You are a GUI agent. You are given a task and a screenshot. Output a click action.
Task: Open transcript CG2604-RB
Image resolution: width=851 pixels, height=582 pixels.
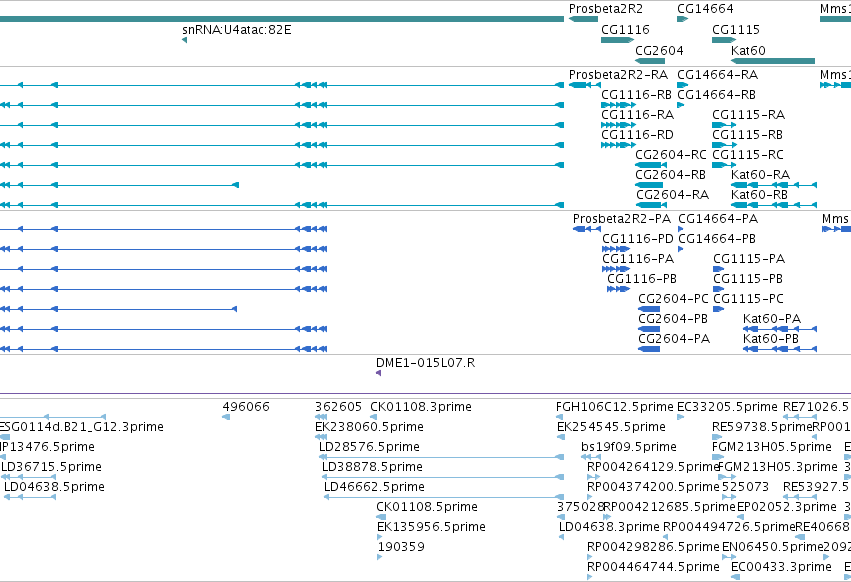coord(670,175)
